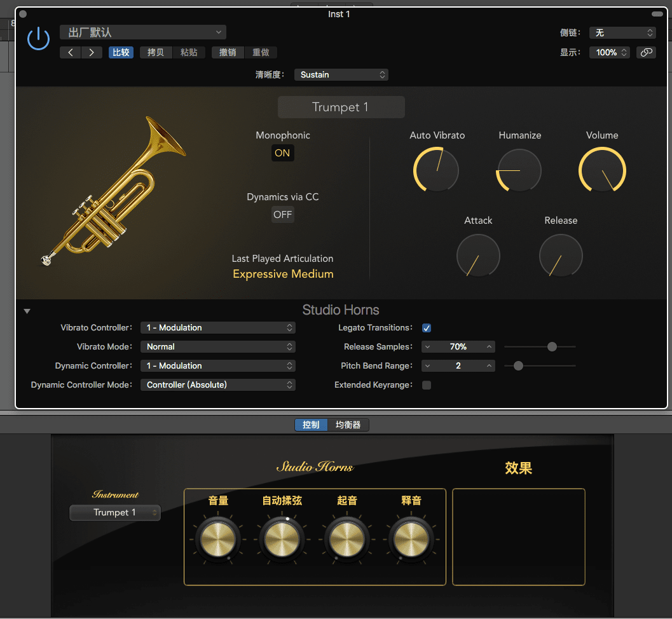Click the Auto Vibrato knob
672x619 pixels.
tap(436, 170)
